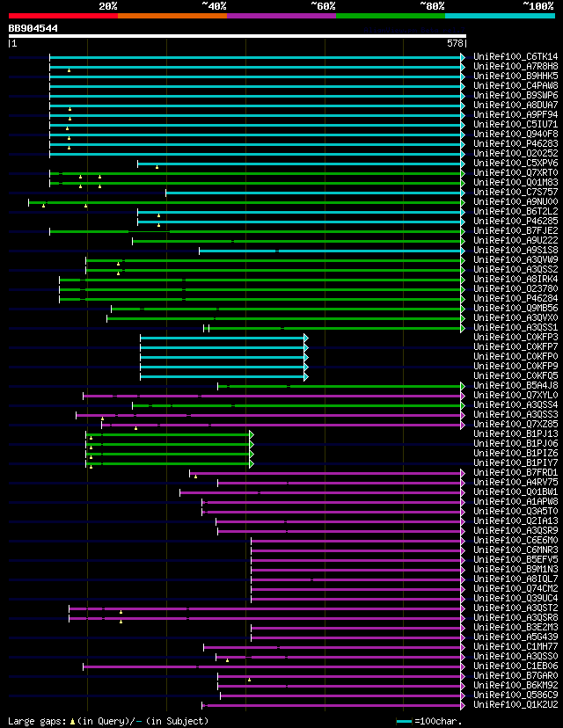Image resolution: width=563 pixels, height=728 pixels.
Task: Click the UniRef100_Q39UC4 label
Action: [x=515, y=599]
